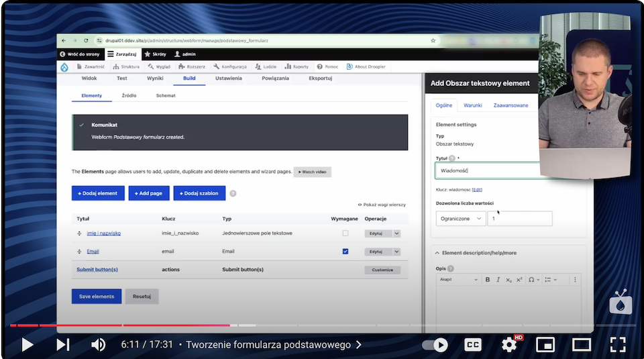The height and width of the screenshot is (359, 644).
Task: Open the Struktura admin menu
Action: click(126, 66)
